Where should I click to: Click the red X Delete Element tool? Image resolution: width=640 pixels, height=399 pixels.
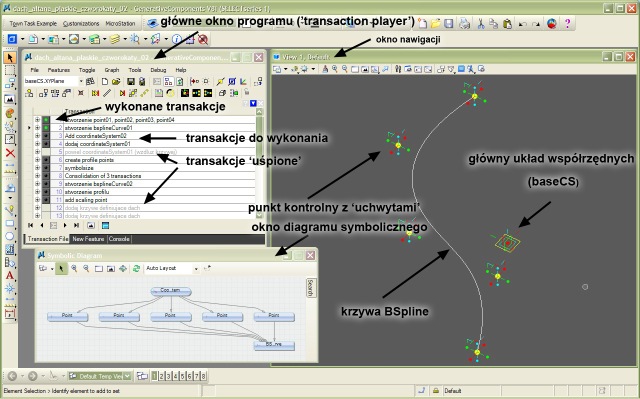tap(10, 153)
